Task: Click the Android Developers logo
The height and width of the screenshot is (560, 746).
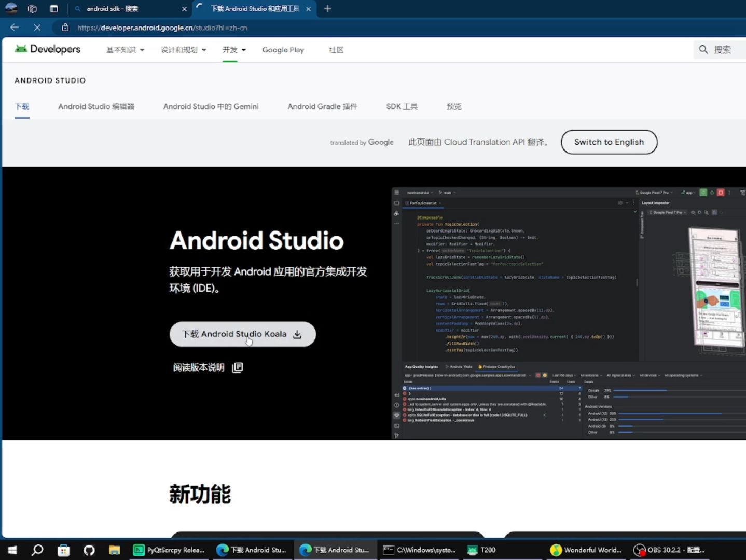Action: (48, 49)
